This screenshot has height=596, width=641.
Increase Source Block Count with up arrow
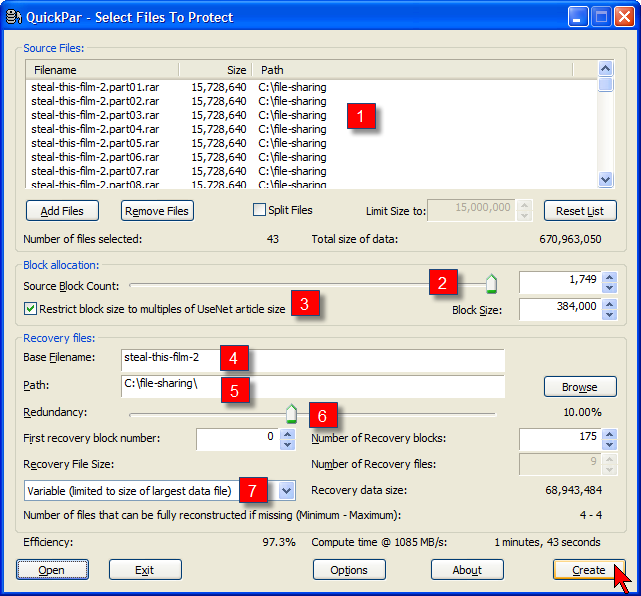(x=610, y=277)
